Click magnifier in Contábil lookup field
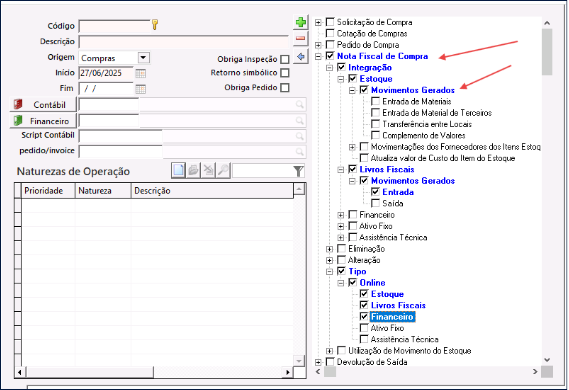The height and width of the screenshot is (390, 569). (299, 104)
